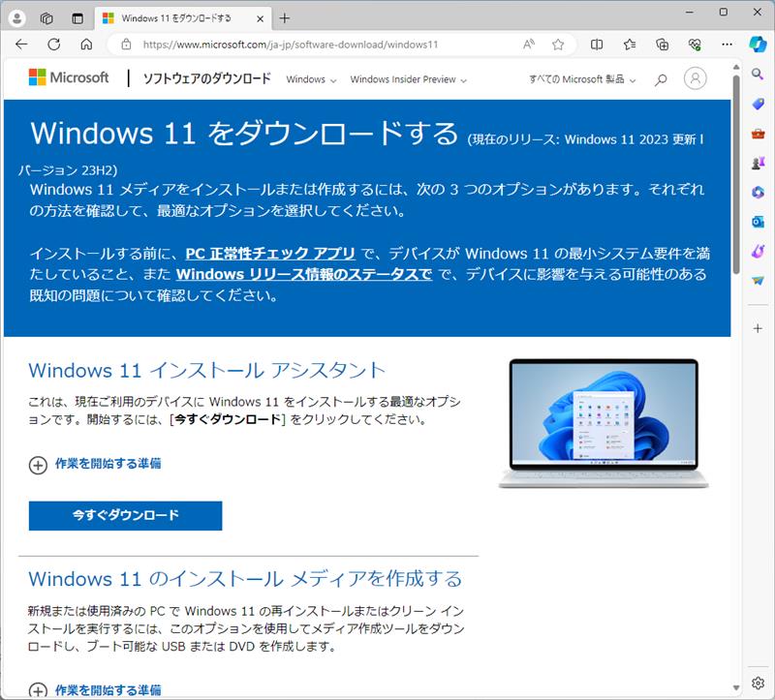
Task: Add this page to favorites with star
Action: pyautogui.click(x=558, y=45)
